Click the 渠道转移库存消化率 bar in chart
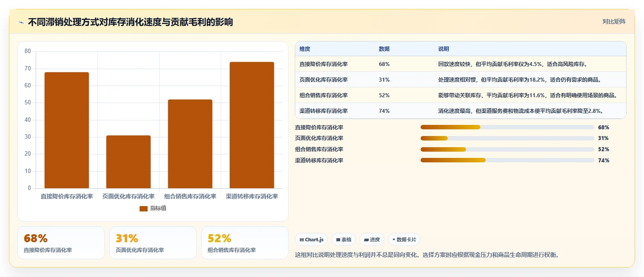The height and width of the screenshot is (277, 644). click(252, 125)
